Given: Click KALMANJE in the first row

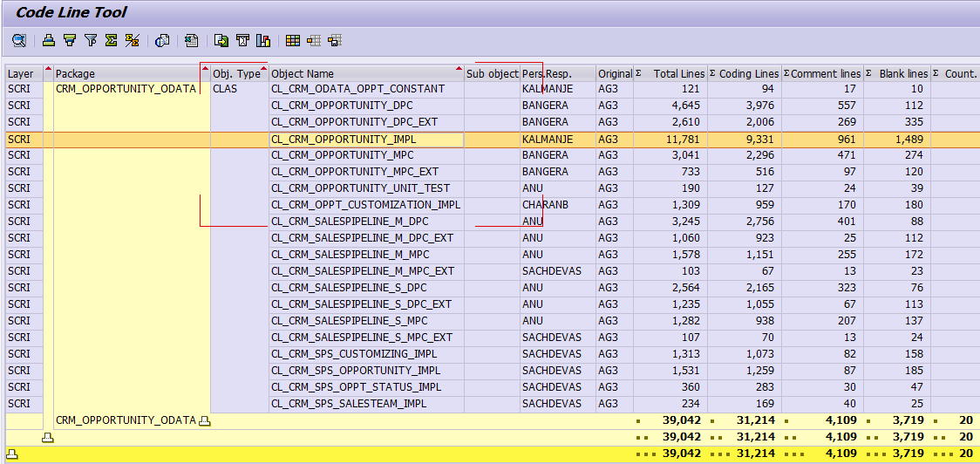Looking at the screenshot, I should (548, 90).
